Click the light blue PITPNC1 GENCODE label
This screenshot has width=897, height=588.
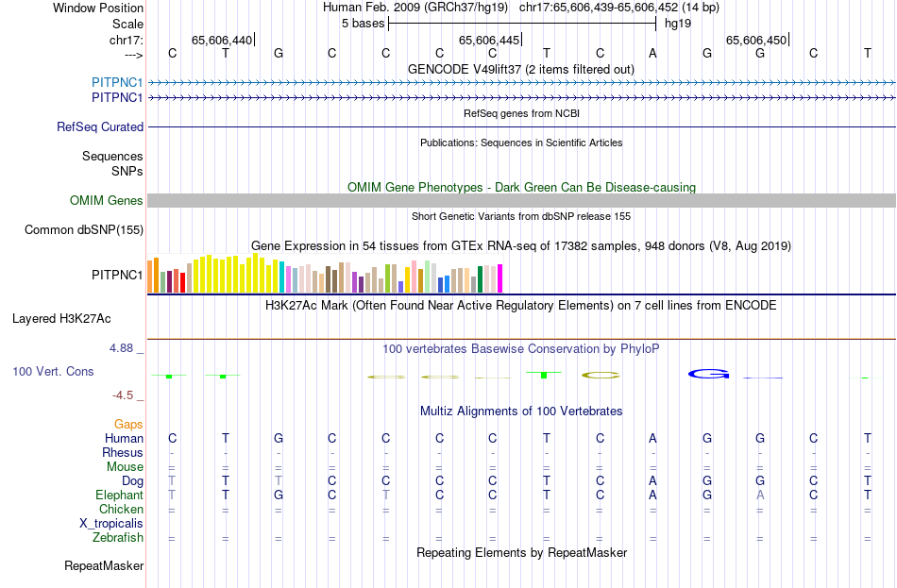117,82
